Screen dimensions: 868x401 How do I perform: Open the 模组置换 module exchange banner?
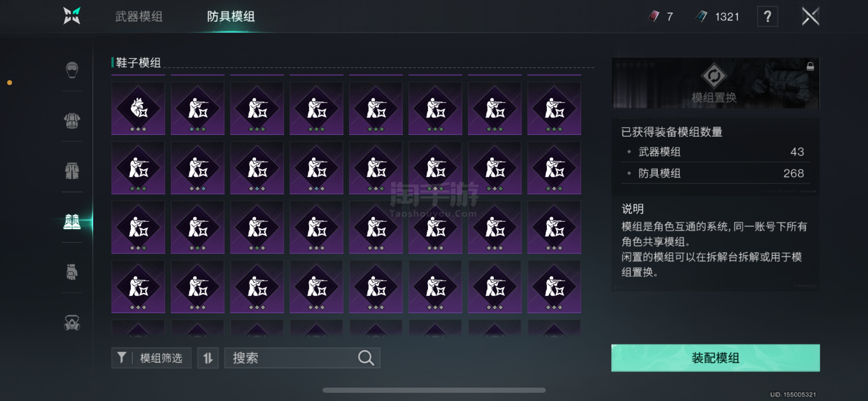(715, 83)
